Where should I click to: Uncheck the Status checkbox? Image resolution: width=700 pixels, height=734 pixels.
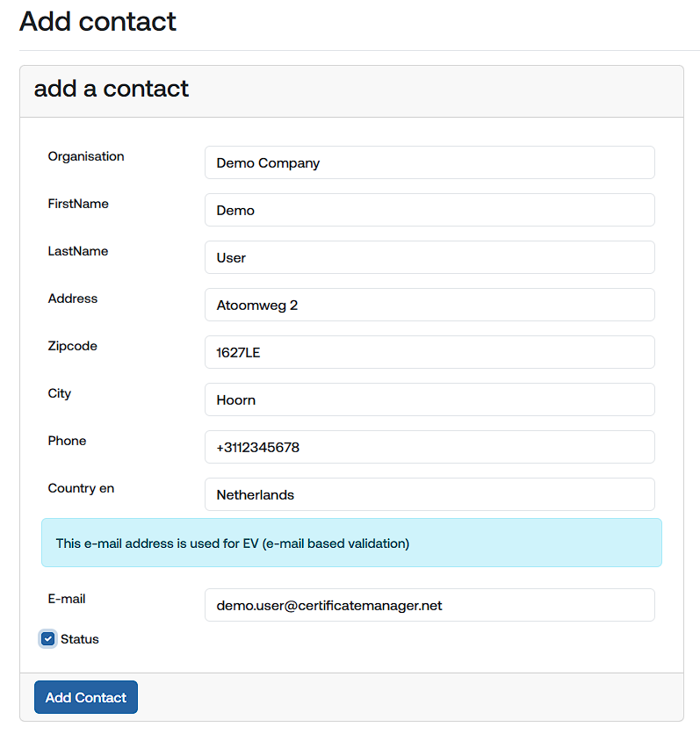48,639
